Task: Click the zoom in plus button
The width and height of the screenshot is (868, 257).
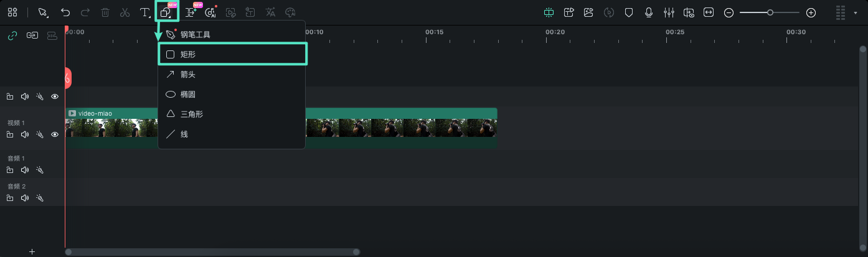Action: tap(811, 12)
